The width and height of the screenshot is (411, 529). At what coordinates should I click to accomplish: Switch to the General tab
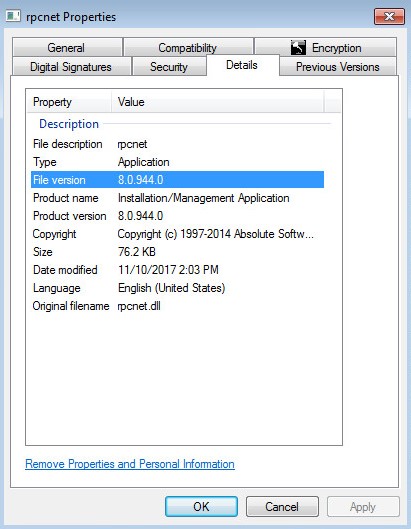click(x=67, y=48)
